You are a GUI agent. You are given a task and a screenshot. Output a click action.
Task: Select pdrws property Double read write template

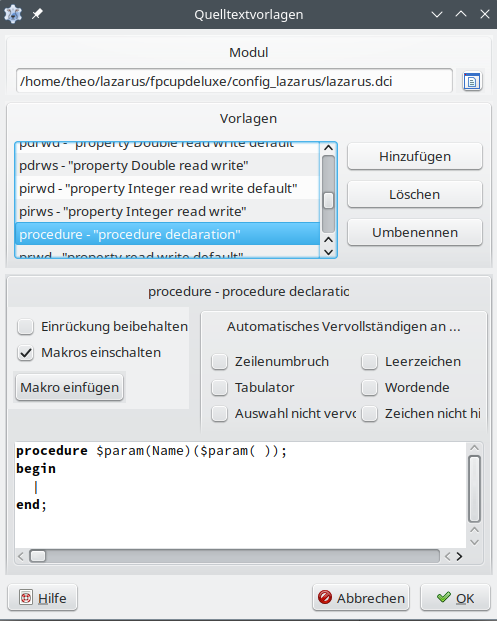tap(167, 166)
